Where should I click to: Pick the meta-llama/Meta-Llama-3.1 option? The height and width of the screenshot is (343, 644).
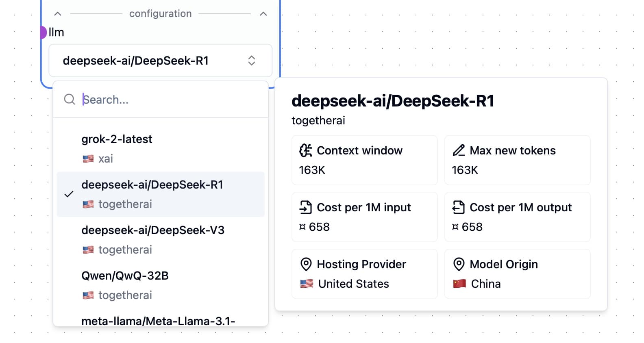pos(159,321)
